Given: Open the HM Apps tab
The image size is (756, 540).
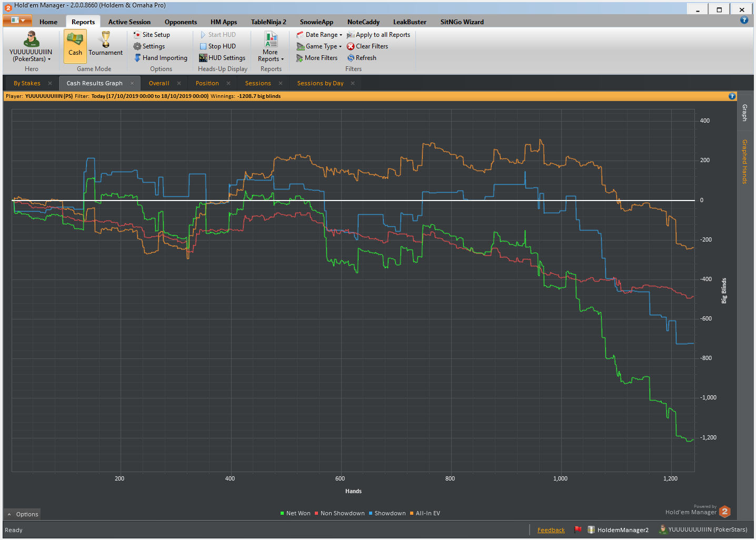Looking at the screenshot, I should [x=224, y=22].
